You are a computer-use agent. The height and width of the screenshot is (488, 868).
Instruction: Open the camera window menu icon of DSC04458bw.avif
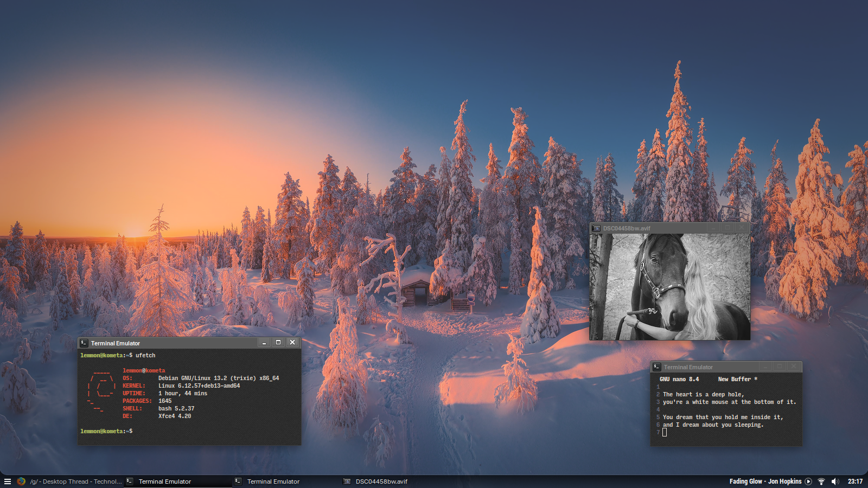pyautogui.click(x=596, y=228)
